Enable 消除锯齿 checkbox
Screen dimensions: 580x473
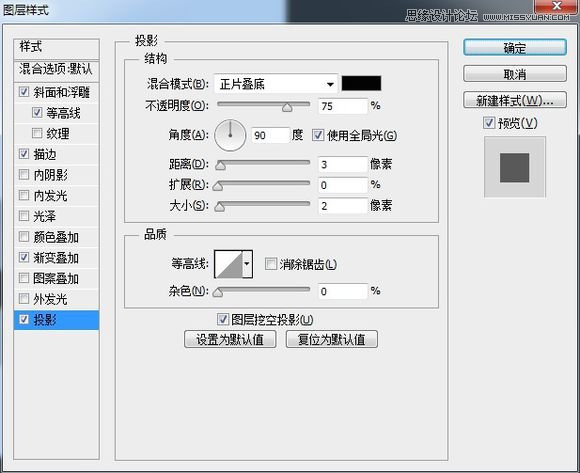pyautogui.click(x=271, y=264)
